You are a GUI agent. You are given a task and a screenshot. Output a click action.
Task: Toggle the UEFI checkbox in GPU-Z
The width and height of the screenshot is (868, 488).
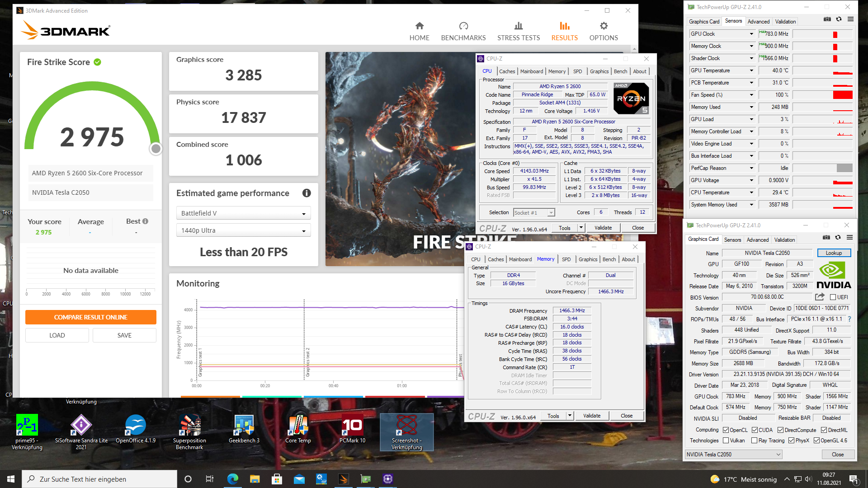click(x=833, y=297)
